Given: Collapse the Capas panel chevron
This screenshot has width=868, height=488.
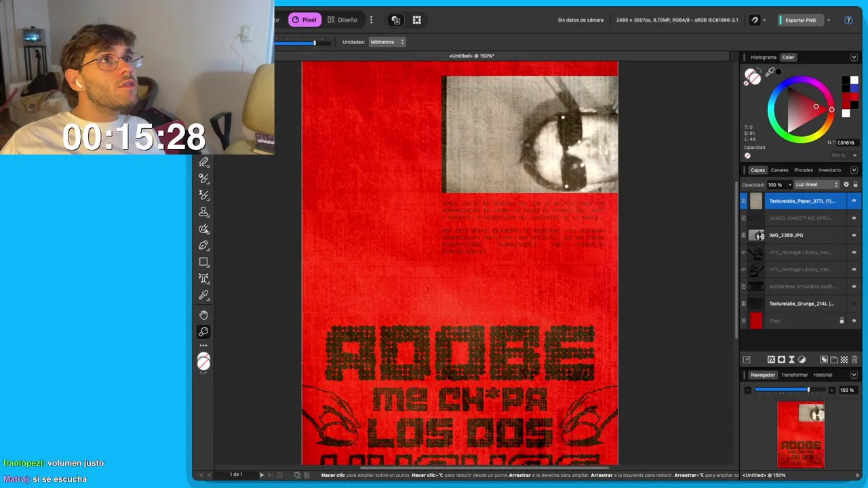Looking at the screenshot, I should coord(854,170).
